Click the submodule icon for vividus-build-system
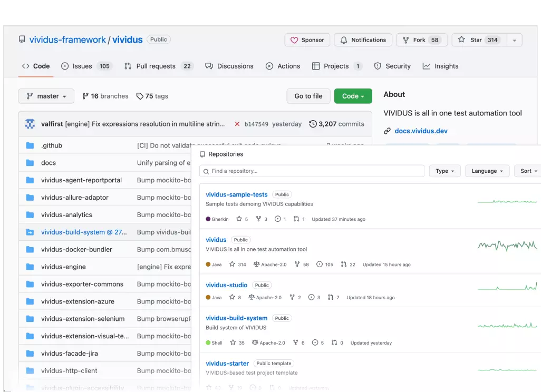The height and width of the screenshot is (392, 541). tap(30, 232)
